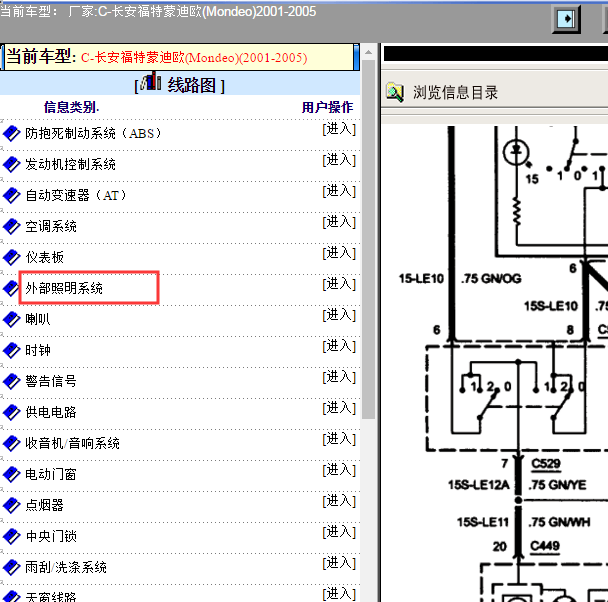Select the 电动门窗 row text

(51, 474)
